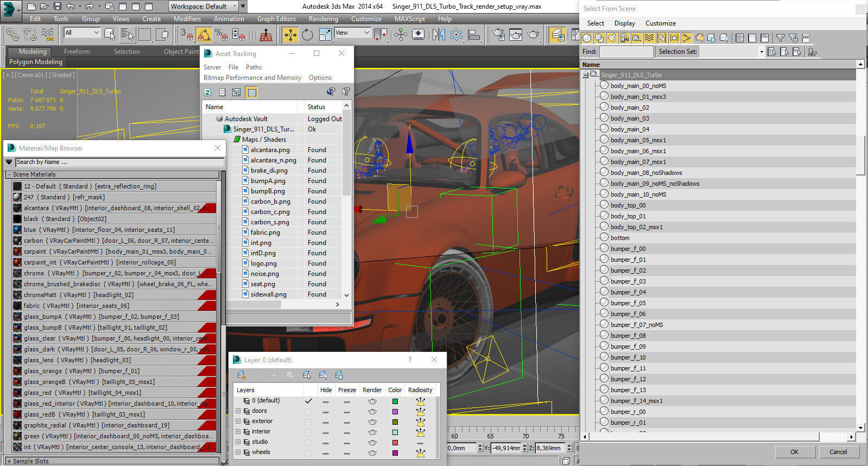This screenshot has width=868, height=466.
Task: Toggle Freeze for the exterior layer
Action: 347,421
